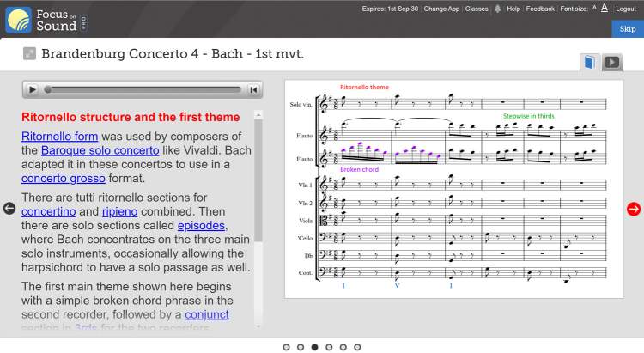Click the Skip button
The height and width of the screenshot is (353, 644).
628,29
